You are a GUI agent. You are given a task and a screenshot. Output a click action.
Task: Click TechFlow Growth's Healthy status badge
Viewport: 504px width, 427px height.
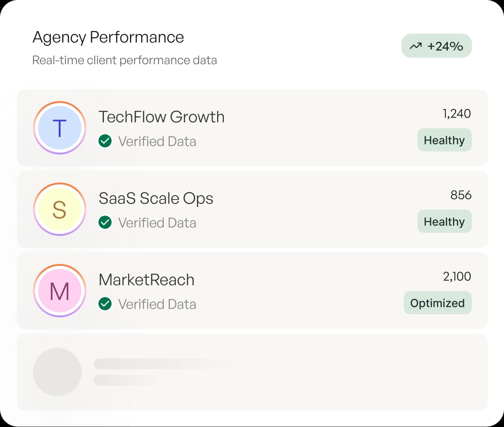444,140
